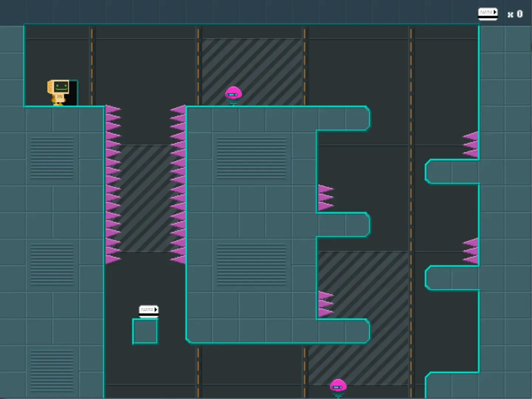
Task: Click the card counter icon in the top bar
Action: [488, 14]
